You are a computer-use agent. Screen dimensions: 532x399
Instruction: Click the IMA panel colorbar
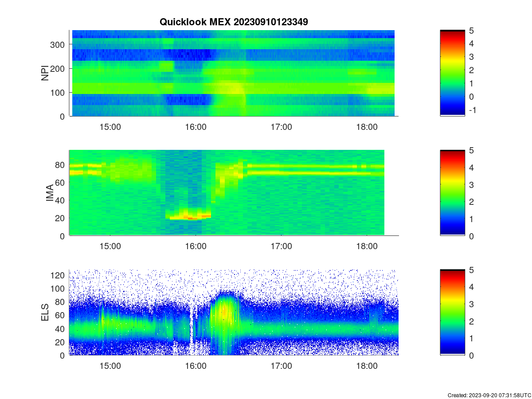tap(453, 193)
